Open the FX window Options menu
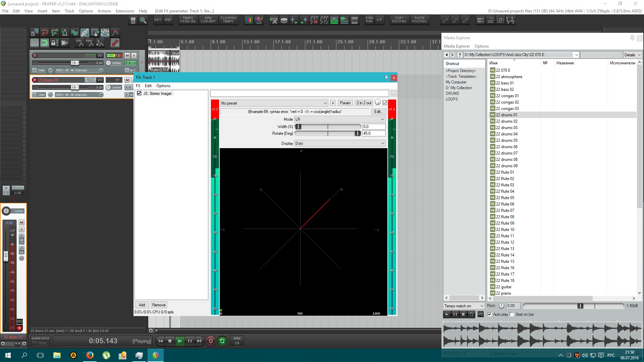Image resolution: width=644 pixels, height=362 pixels. point(163,86)
